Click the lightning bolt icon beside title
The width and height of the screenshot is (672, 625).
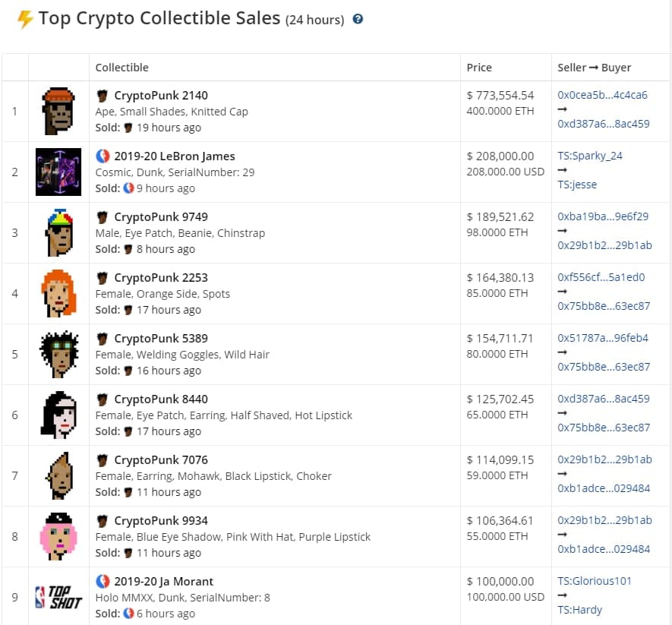[25, 19]
